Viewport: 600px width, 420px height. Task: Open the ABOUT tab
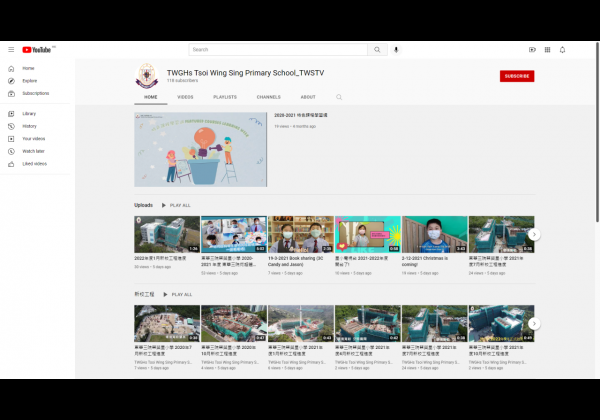(x=308, y=97)
